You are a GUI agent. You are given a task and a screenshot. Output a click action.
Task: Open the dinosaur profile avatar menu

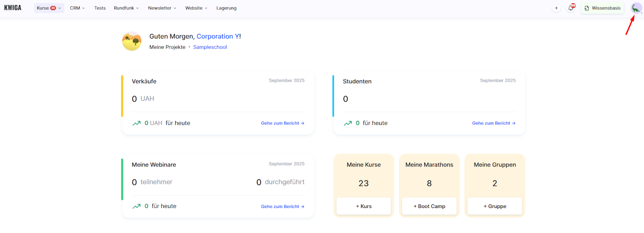(636, 8)
